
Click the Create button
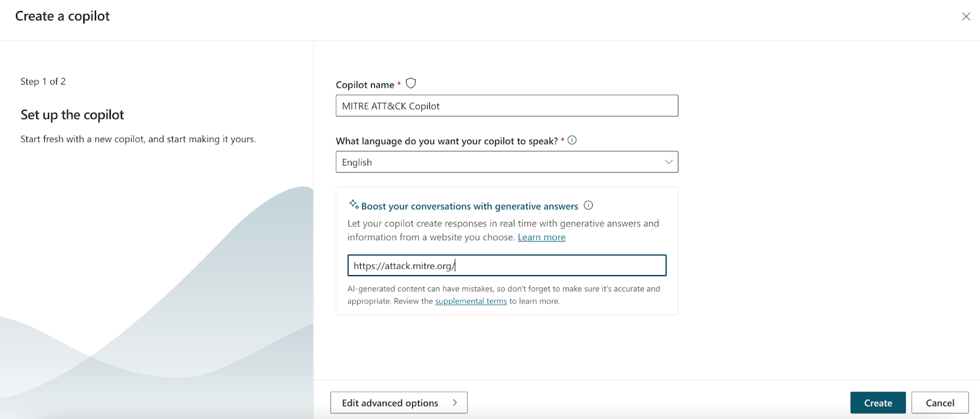[878, 402]
